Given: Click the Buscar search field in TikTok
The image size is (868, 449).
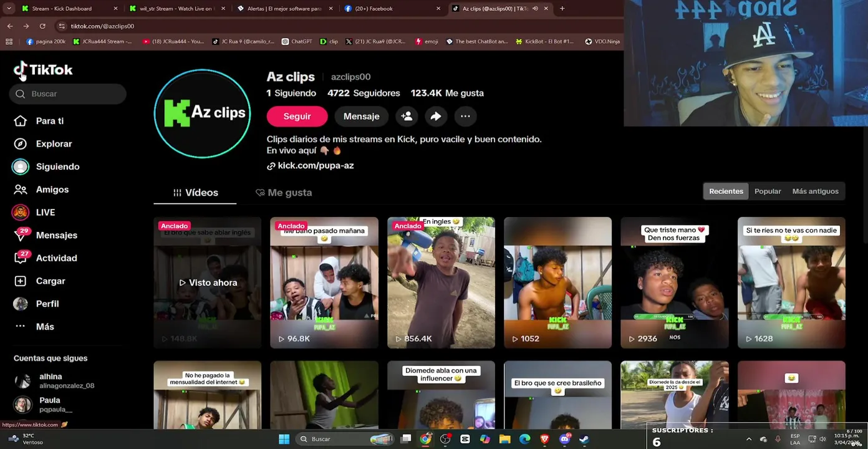Looking at the screenshot, I should tap(68, 94).
